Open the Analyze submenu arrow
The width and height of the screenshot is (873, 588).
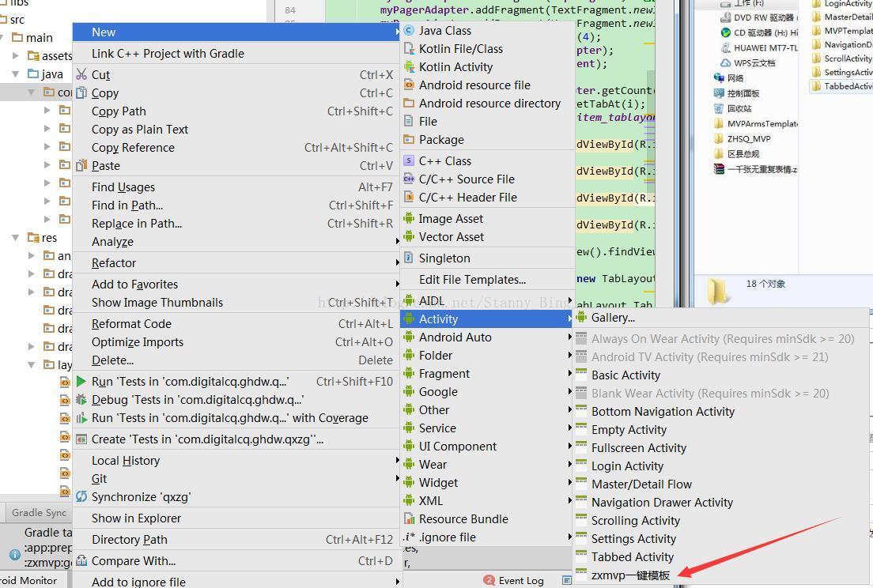click(x=397, y=241)
